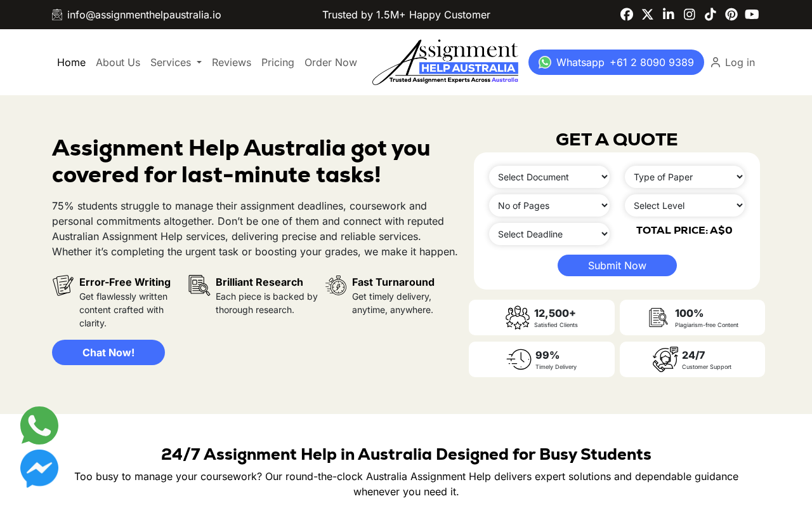Click the '24/7 Assignment Help in Australia' section heading
This screenshot has width=812, height=508.
point(406,455)
